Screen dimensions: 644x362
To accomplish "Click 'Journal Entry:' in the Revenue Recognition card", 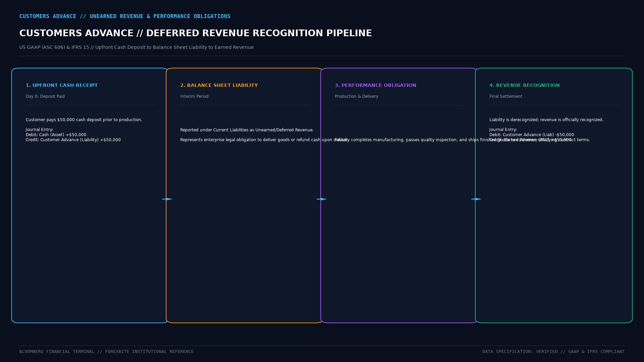I will coord(503,130).
